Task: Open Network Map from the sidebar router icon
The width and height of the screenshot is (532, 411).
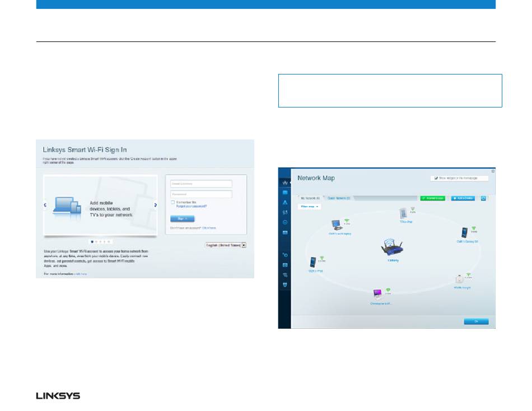Action: [x=285, y=183]
